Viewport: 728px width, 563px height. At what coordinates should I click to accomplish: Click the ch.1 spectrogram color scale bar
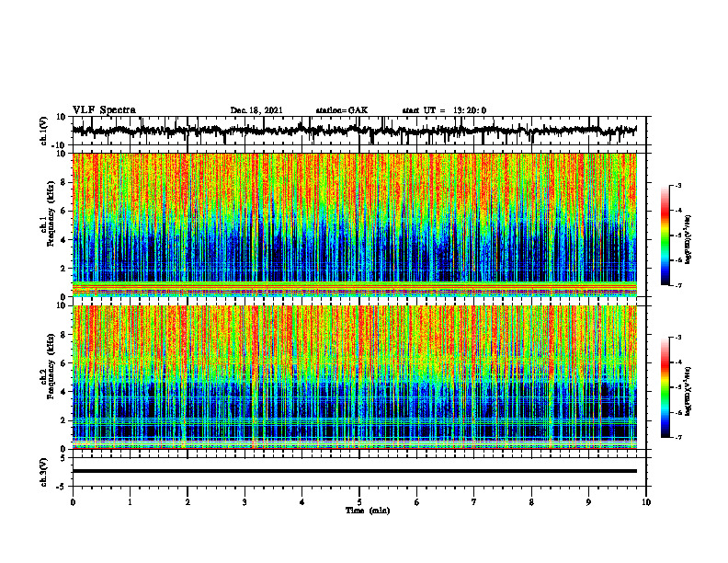tap(665, 236)
